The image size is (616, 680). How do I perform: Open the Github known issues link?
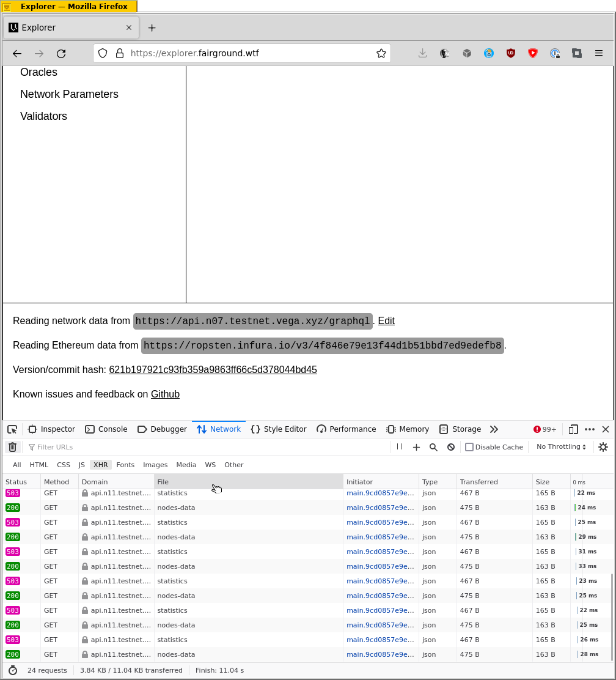tap(165, 394)
